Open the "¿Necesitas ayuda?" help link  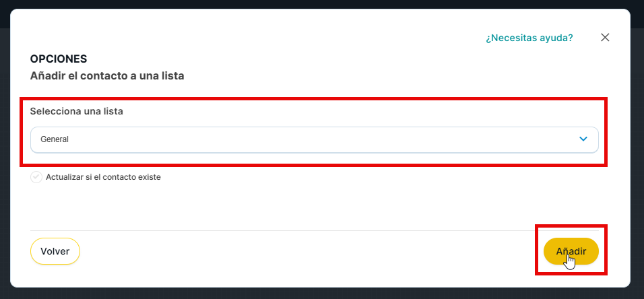click(x=529, y=38)
